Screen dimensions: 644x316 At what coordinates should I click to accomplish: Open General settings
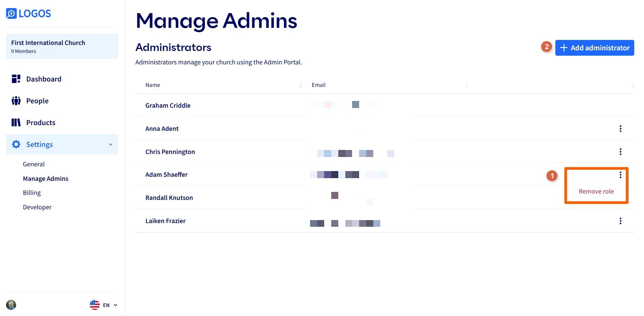pyautogui.click(x=34, y=164)
